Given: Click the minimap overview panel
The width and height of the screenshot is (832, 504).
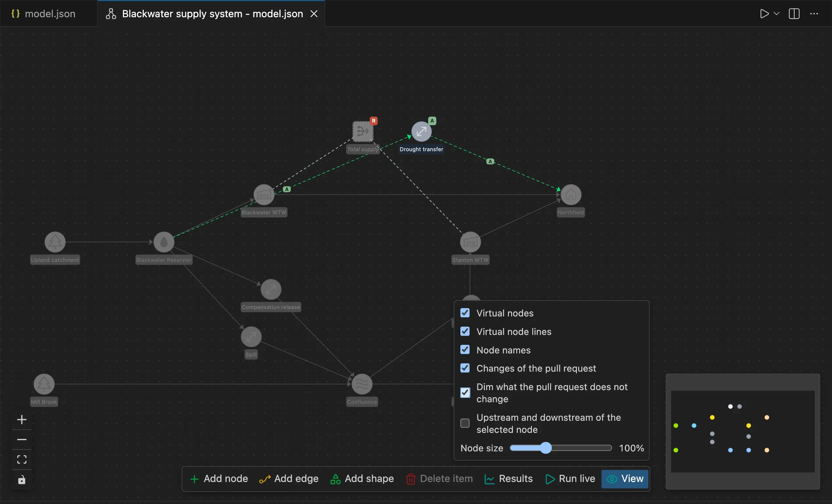Looking at the screenshot, I should tap(743, 432).
